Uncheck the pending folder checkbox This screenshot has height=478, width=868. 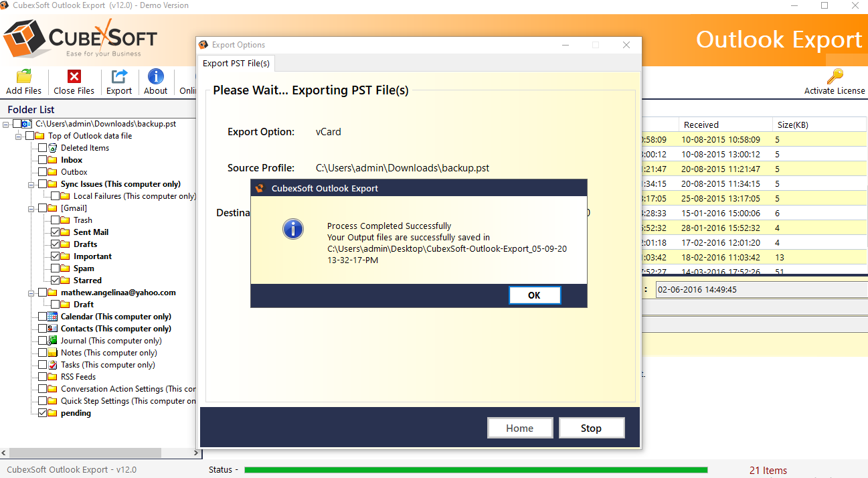[x=43, y=413]
